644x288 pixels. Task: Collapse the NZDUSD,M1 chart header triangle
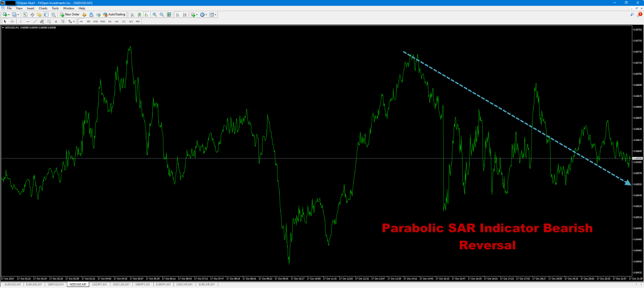(x=3, y=28)
